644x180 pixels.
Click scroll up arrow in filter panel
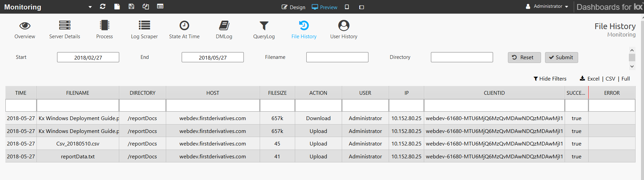[632, 50]
